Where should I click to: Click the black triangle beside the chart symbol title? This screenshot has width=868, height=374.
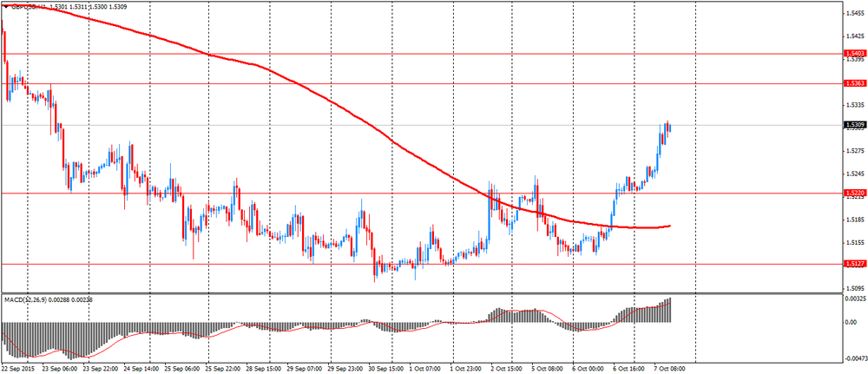[x=5, y=7]
